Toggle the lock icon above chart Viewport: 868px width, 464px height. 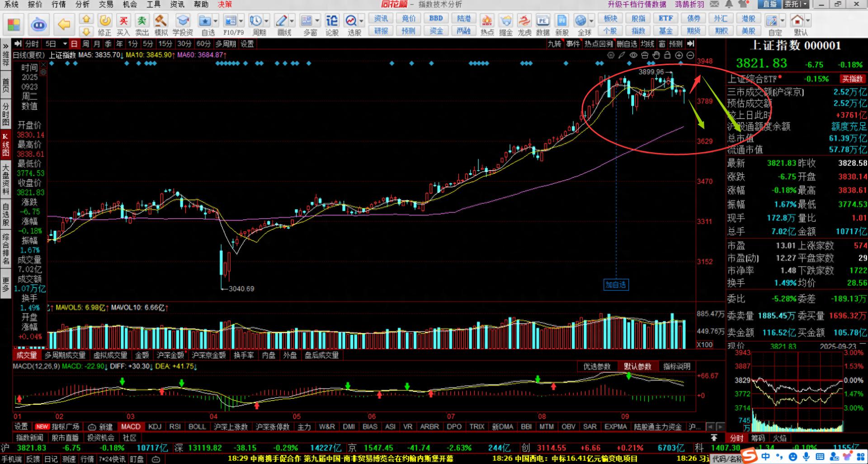pos(667,55)
